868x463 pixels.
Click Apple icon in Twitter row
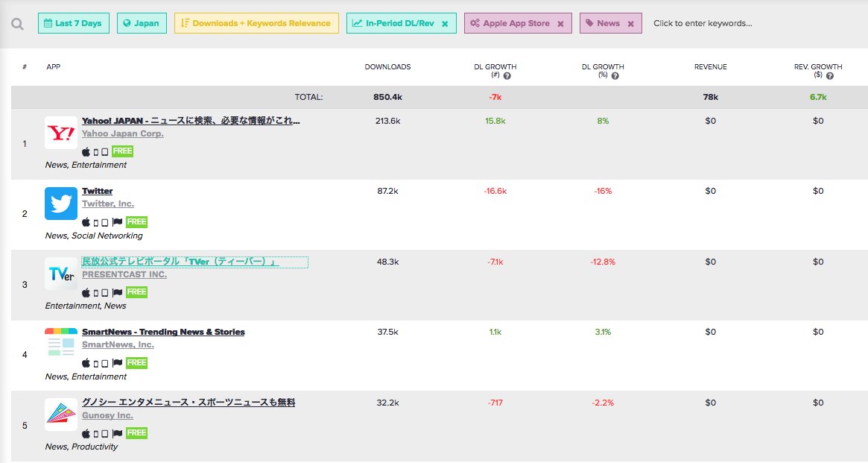[x=86, y=222]
